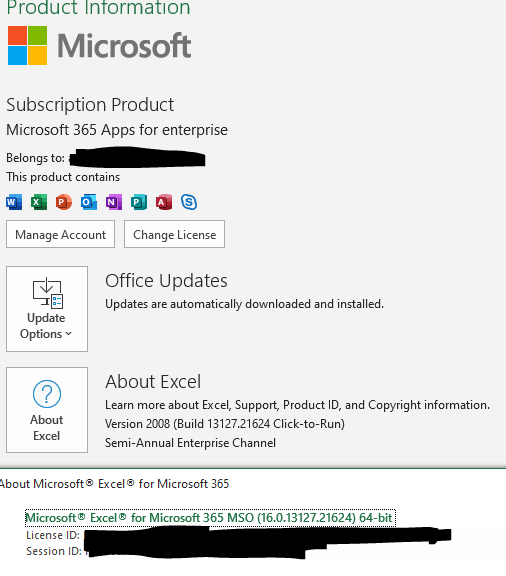Click the Change License button

(x=174, y=234)
